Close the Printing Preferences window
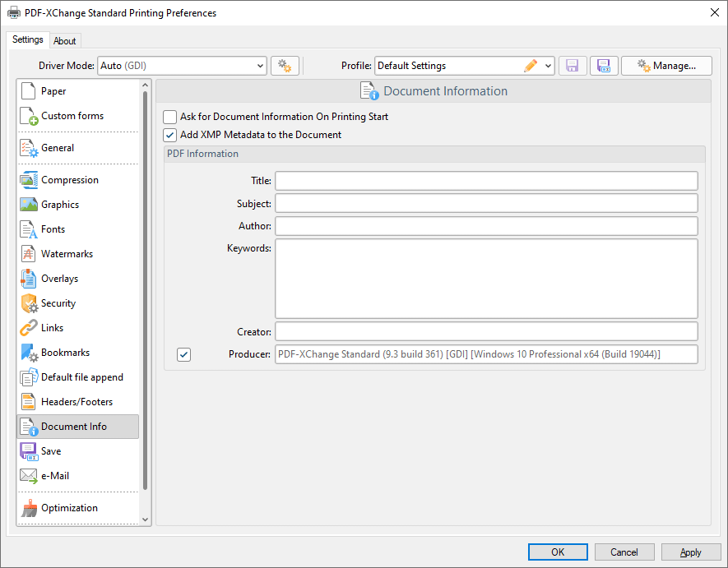 [715, 12]
